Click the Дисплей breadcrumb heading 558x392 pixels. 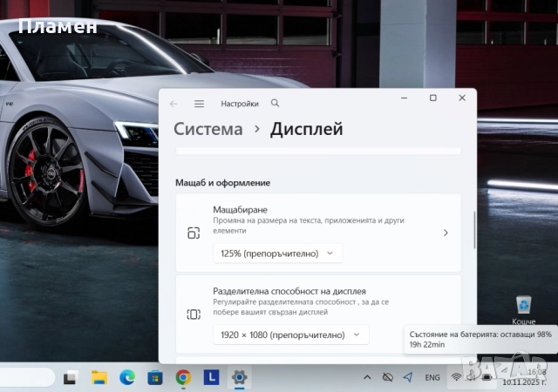pyautogui.click(x=306, y=129)
